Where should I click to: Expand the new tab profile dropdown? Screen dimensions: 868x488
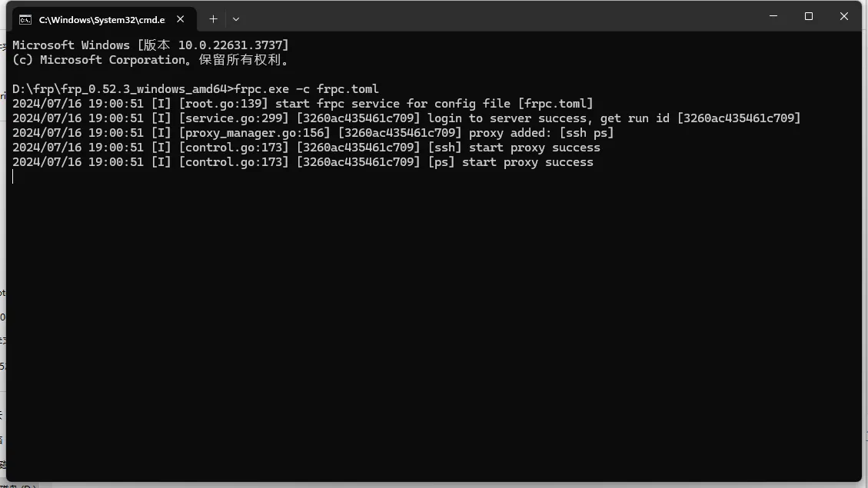236,19
